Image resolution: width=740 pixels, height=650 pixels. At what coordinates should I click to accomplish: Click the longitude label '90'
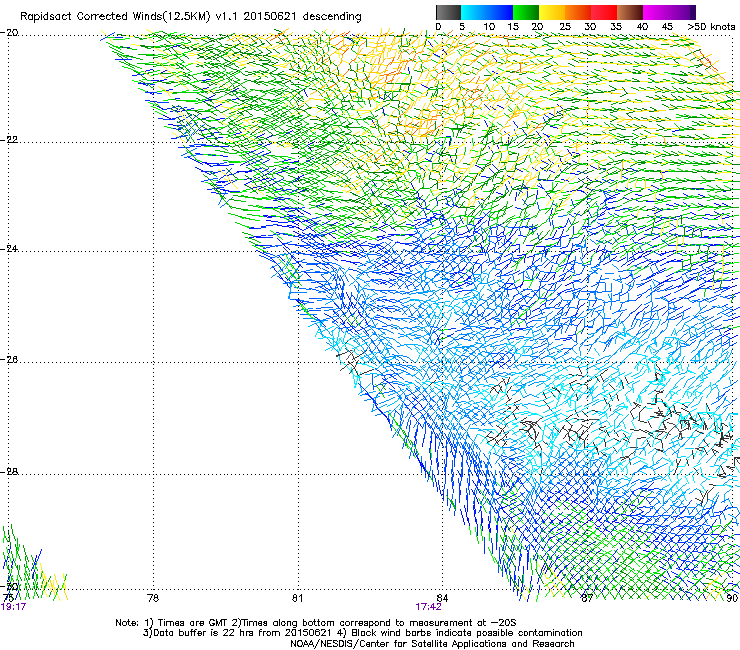pyautogui.click(x=732, y=599)
